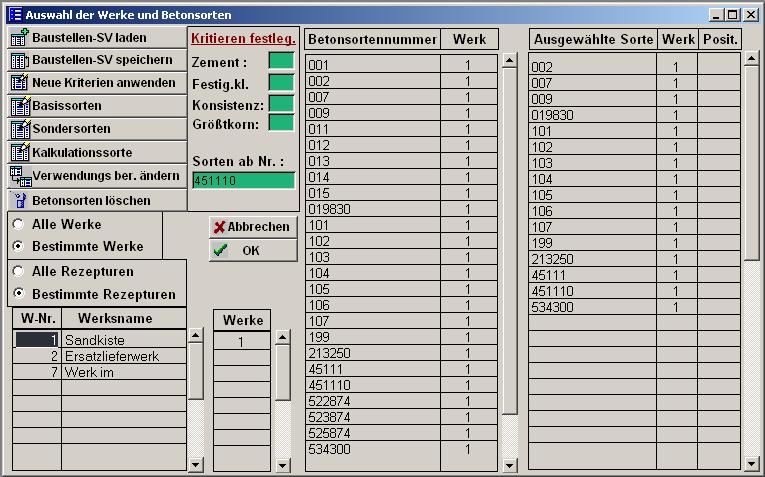The image size is (765, 477).
Task: Click the Baustellen-SV laden icon
Action: pyautogui.click(x=19, y=38)
